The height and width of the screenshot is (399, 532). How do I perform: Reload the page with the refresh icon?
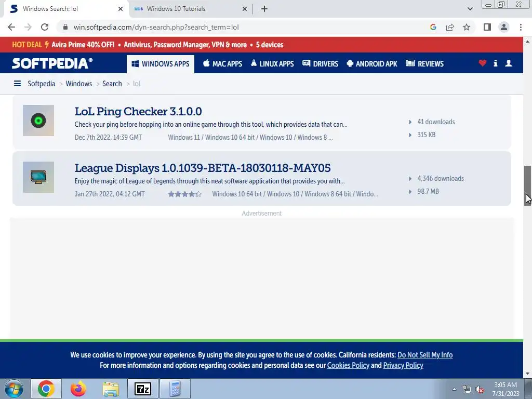45,27
